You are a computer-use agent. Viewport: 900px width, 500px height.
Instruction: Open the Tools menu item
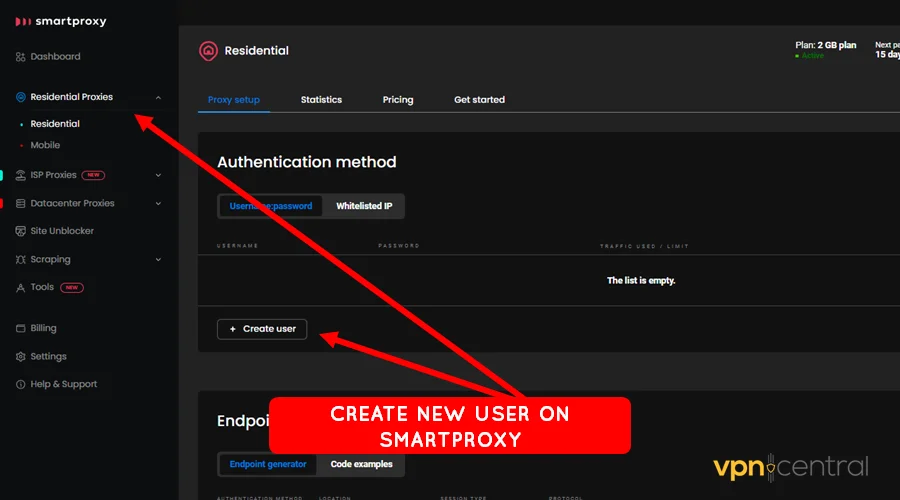[42, 287]
